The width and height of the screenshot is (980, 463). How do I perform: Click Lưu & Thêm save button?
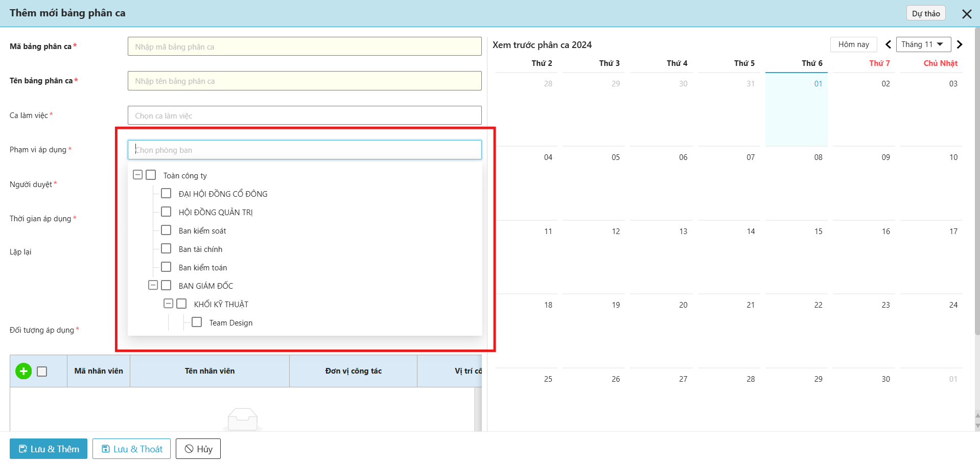point(49,449)
